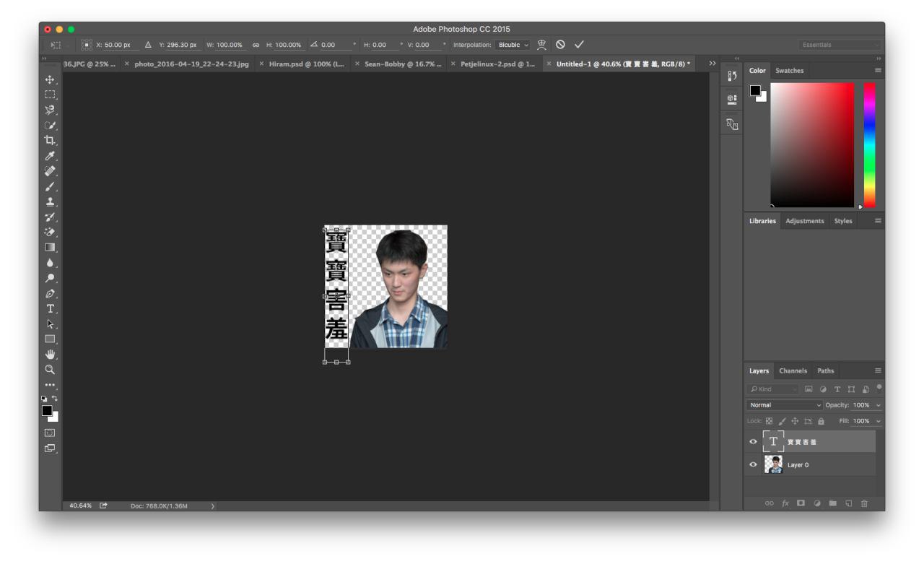Click the hue spectrum slider bar
Image resolution: width=924 pixels, height=564 pixels.
[x=869, y=145]
